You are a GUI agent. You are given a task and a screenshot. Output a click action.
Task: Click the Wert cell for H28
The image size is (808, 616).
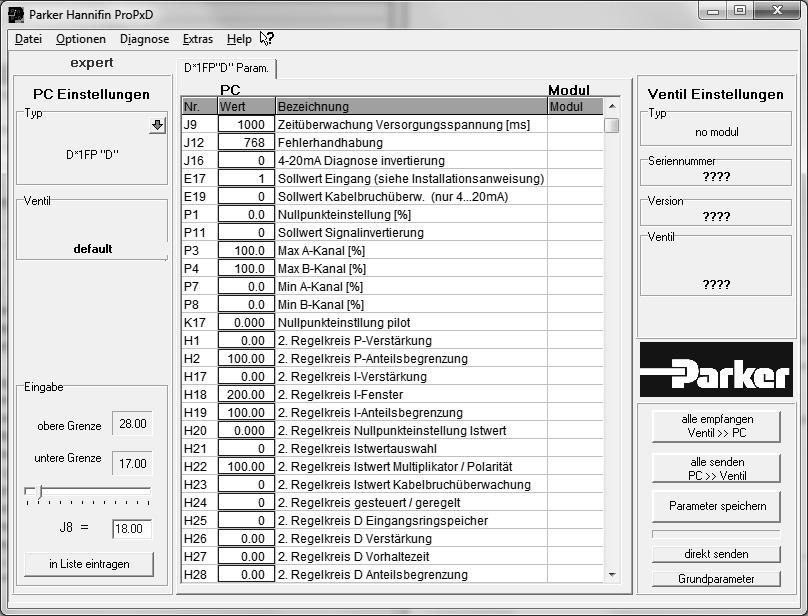(246, 574)
